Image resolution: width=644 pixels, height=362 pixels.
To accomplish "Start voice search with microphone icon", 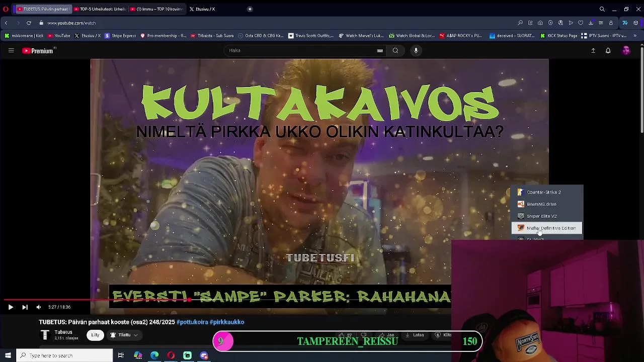I will [x=416, y=50].
